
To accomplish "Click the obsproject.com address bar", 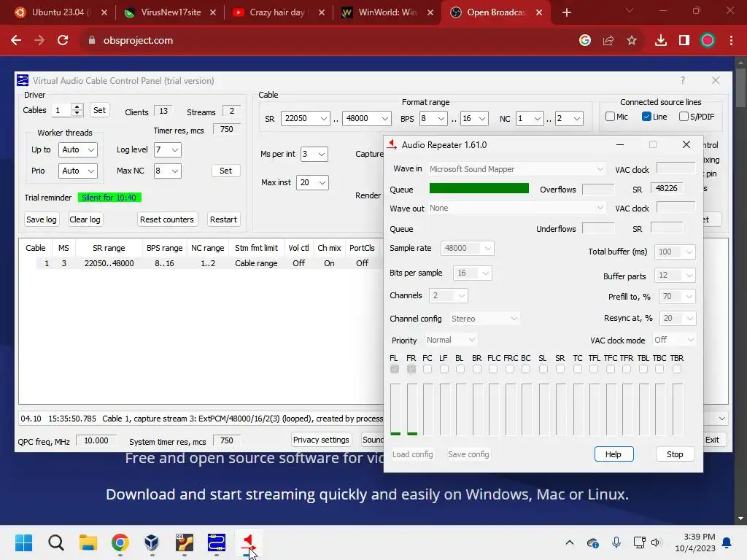I will coord(329,41).
